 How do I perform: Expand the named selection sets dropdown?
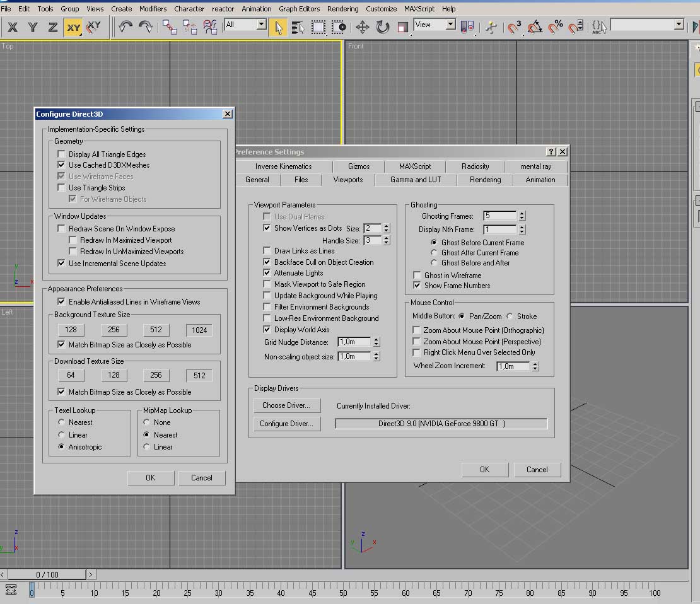(x=679, y=25)
